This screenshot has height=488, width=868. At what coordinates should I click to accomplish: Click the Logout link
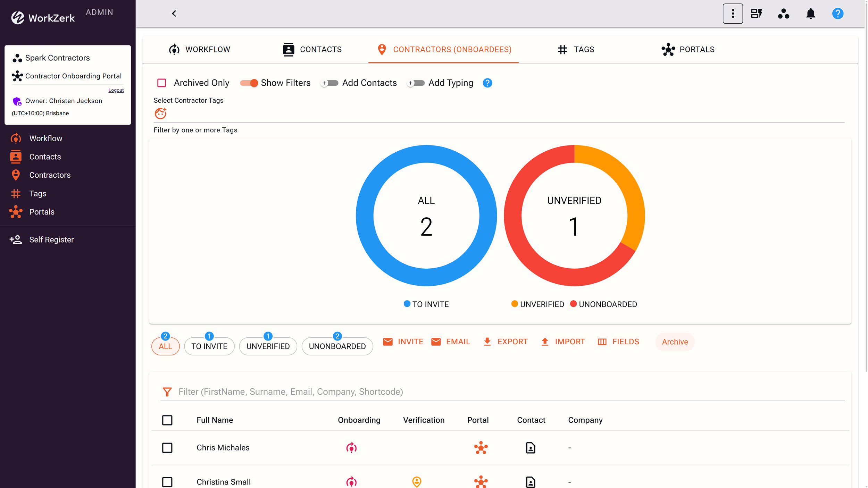[x=116, y=90]
